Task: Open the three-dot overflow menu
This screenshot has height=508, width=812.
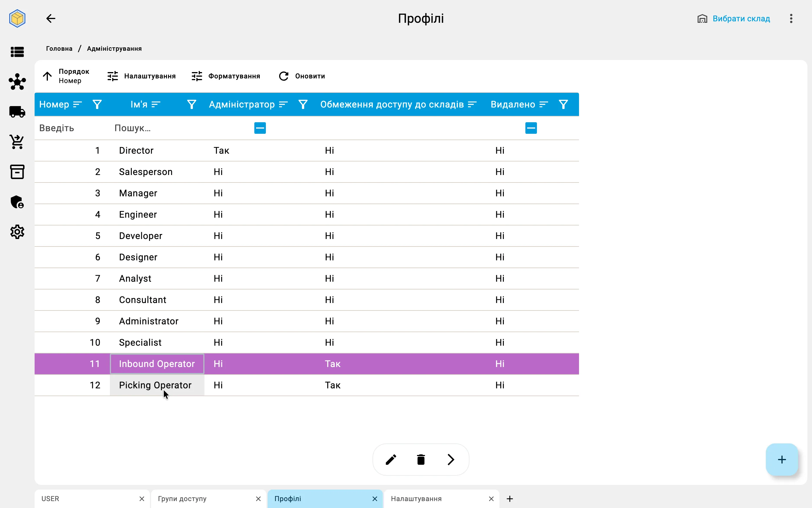Action: point(791,18)
